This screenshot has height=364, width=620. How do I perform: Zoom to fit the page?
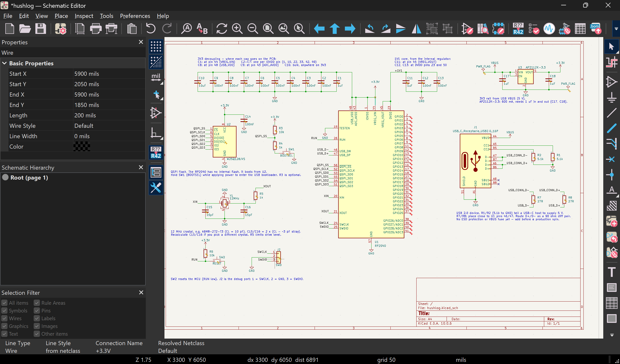tap(268, 29)
